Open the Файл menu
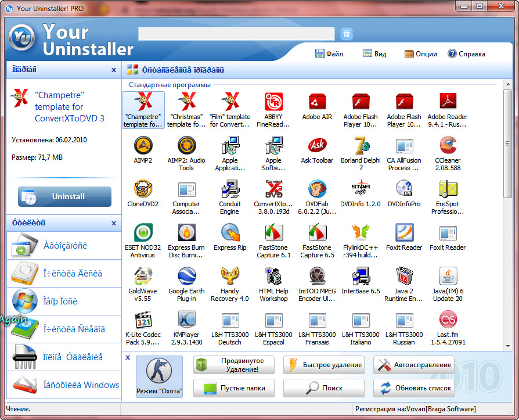519x420 pixels. [329, 53]
